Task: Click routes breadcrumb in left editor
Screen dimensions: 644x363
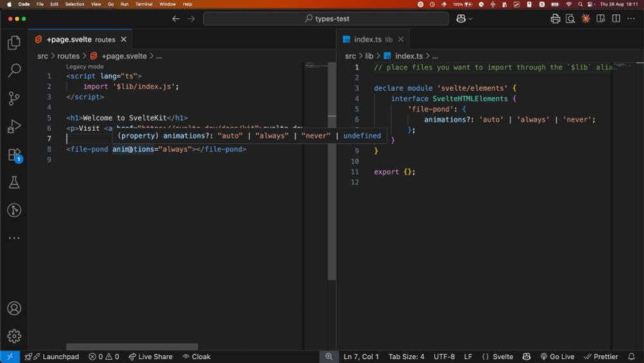Action: click(68, 56)
